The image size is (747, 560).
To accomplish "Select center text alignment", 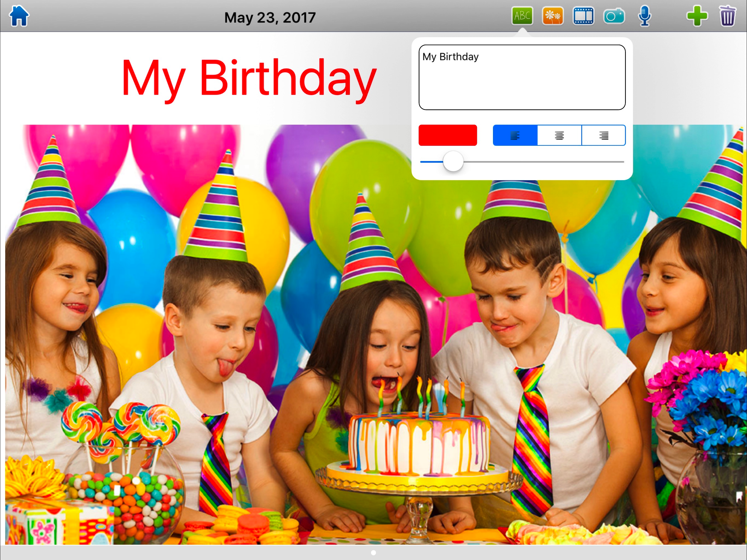I will click(559, 135).
